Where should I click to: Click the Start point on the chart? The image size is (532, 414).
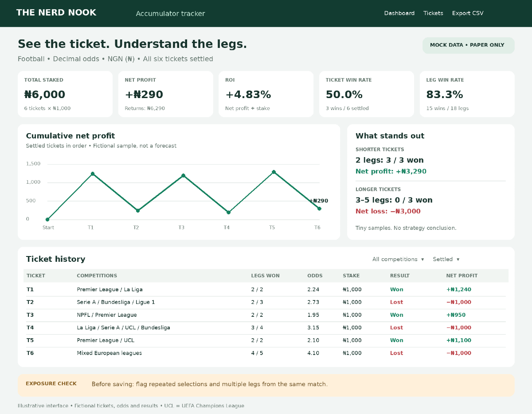click(x=47, y=219)
